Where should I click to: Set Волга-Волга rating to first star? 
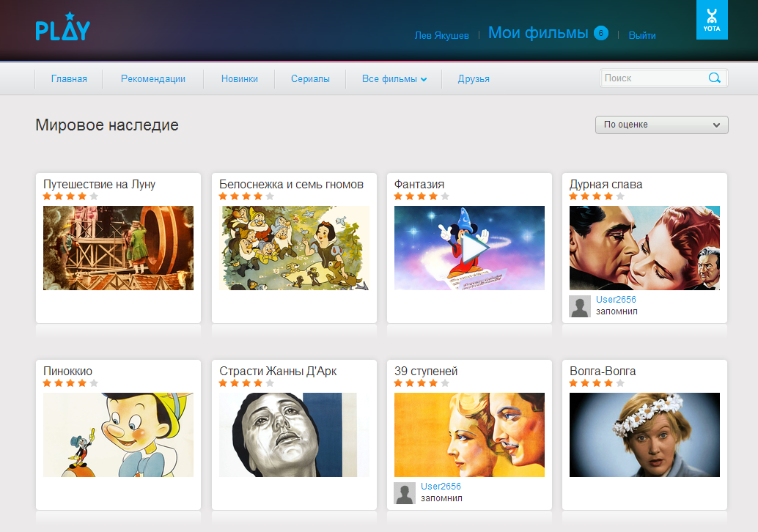[573, 383]
